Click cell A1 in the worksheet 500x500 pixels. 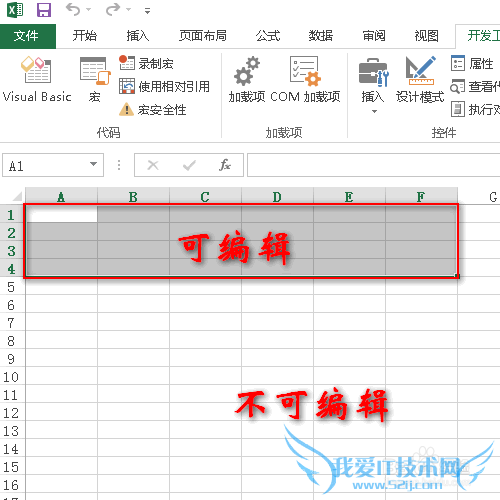coord(62,215)
